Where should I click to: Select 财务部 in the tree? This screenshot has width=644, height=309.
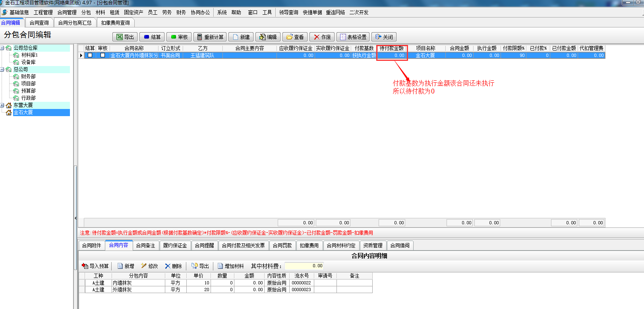coord(28,76)
